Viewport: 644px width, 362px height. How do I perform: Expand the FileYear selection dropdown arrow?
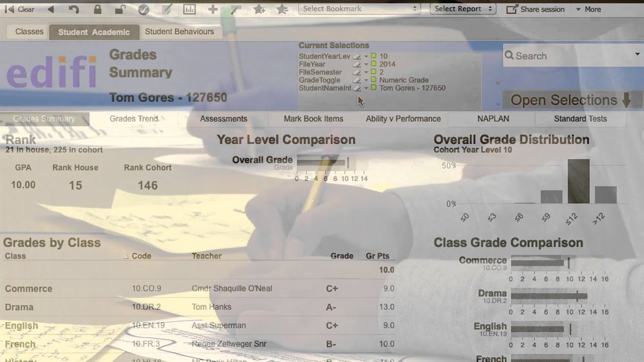point(366,64)
